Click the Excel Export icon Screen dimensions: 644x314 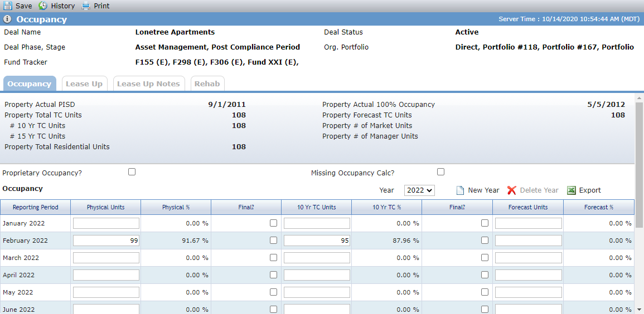click(x=572, y=190)
